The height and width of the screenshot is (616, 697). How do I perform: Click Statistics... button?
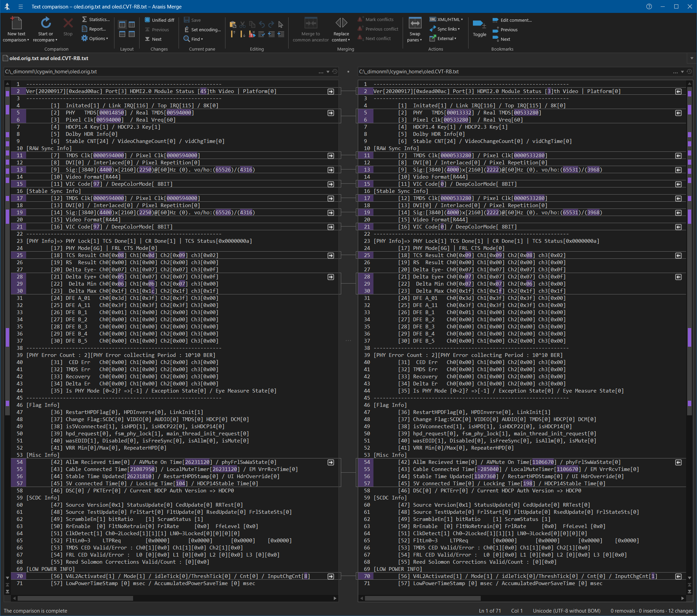(x=96, y=19)
